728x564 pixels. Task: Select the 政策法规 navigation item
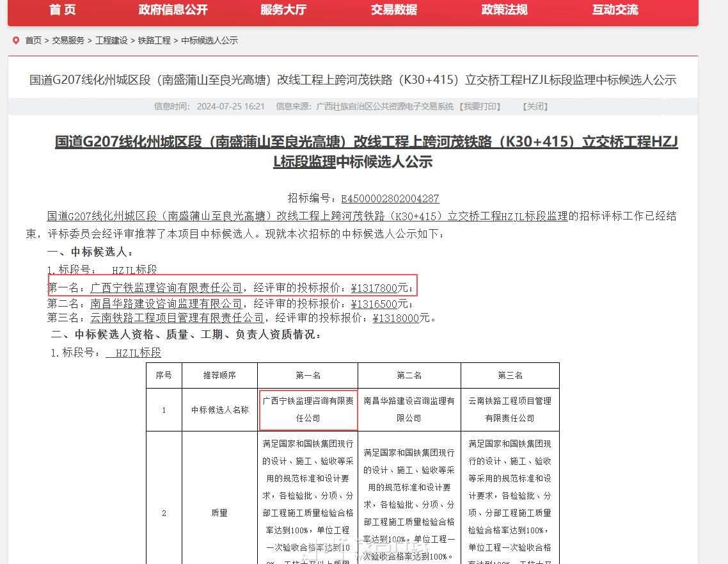(x=504, y=10)
